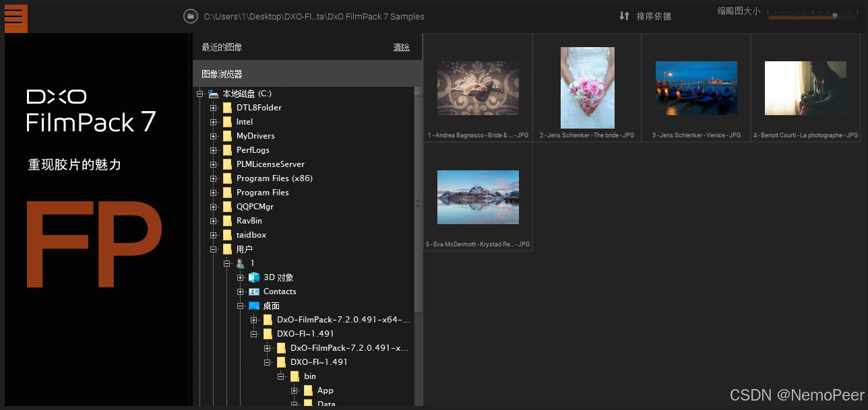Click the Contacts card icon

[x=254, y=292]
